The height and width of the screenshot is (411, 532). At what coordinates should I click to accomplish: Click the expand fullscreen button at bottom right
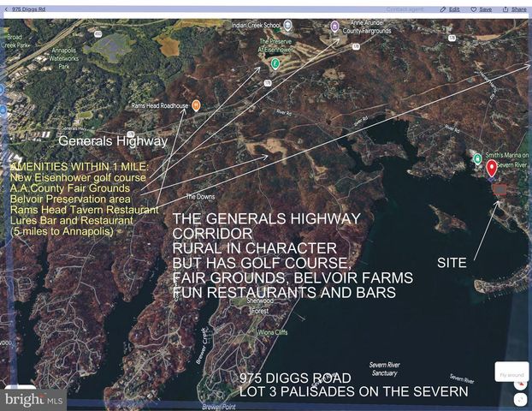[521, 399]
